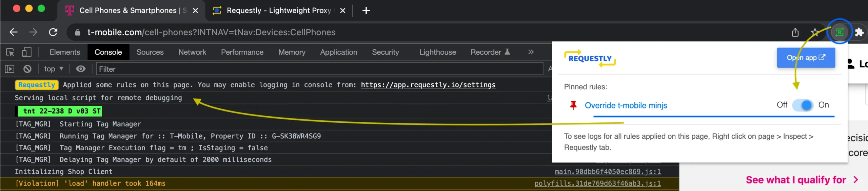Switch to the Cell Phones & Smartphones browser tab
The height and width of the screenshot is (191, 868).
132,11
